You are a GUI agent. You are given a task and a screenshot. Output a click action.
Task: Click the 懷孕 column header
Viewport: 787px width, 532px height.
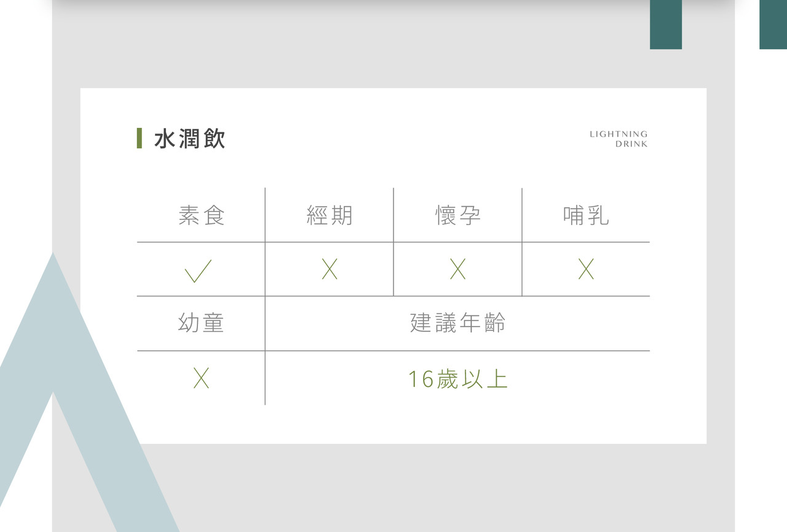[458, 215]
